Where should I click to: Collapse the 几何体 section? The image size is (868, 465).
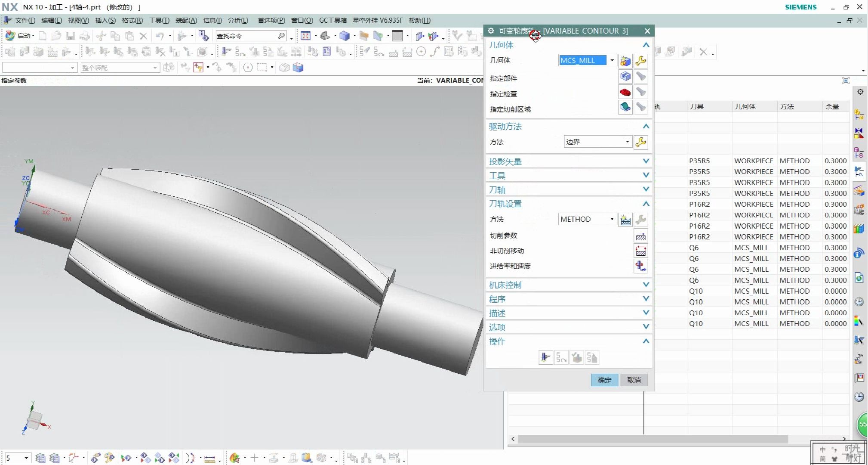(x=646, y=45)
